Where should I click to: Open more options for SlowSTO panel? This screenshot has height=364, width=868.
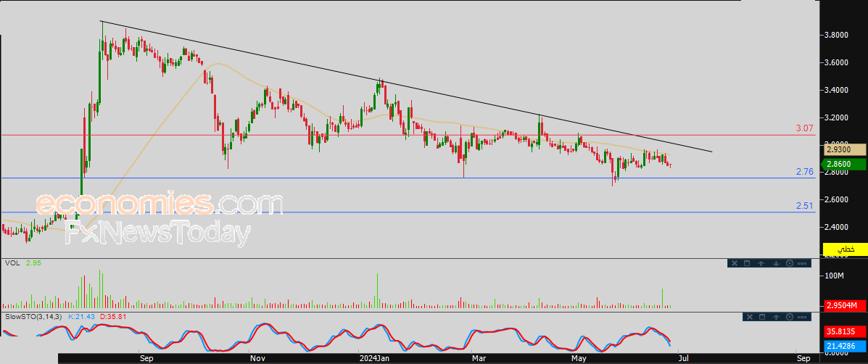point(802,317)
